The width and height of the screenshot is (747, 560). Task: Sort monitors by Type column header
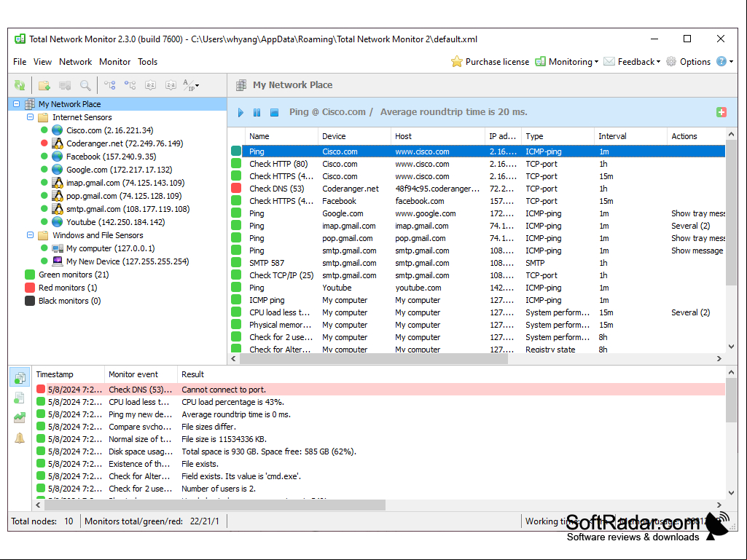pyautogui.click(x=558, y=136)
